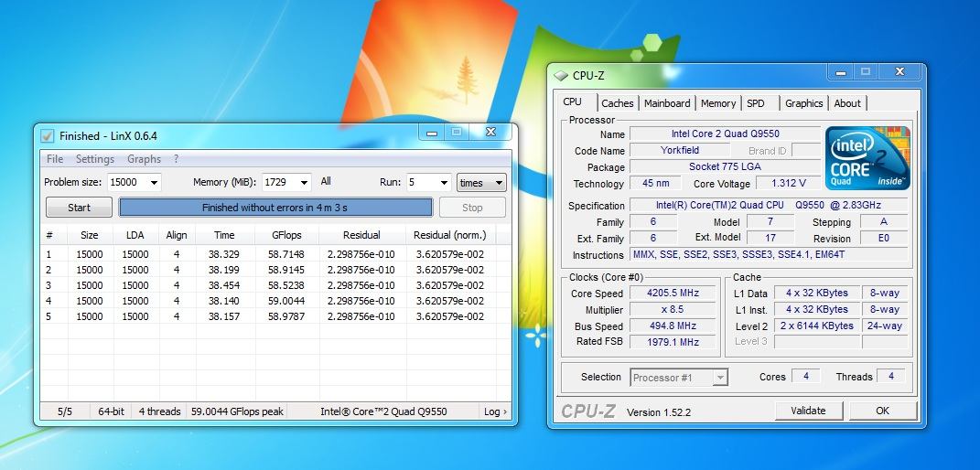Select GFlops value 58.9145
Screen dimensions: 980x470
285,270
